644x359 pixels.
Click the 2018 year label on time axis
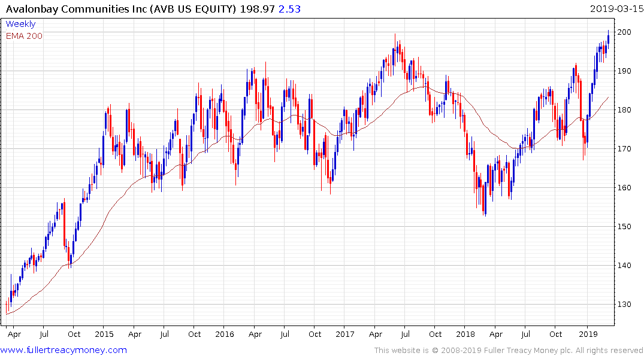click(465, 334)
